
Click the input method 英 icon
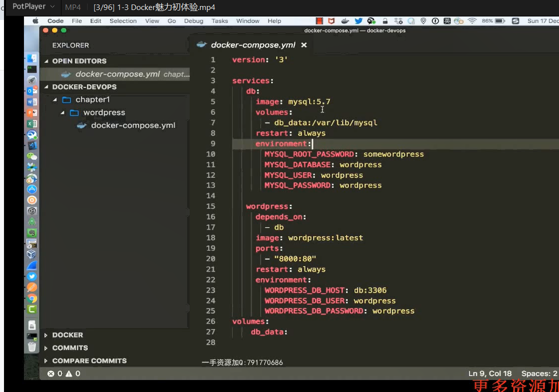(447, 21)
